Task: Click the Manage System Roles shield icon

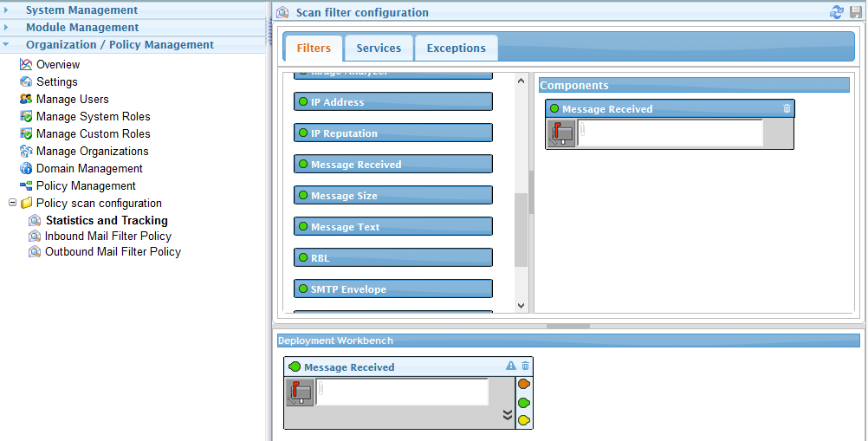Action: [x=26, y=116]
